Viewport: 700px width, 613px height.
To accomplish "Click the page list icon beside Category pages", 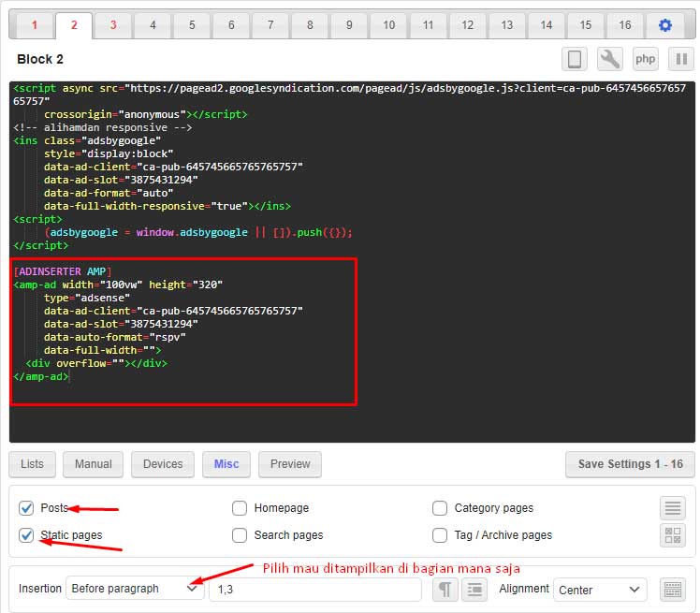I will [673, 508].
